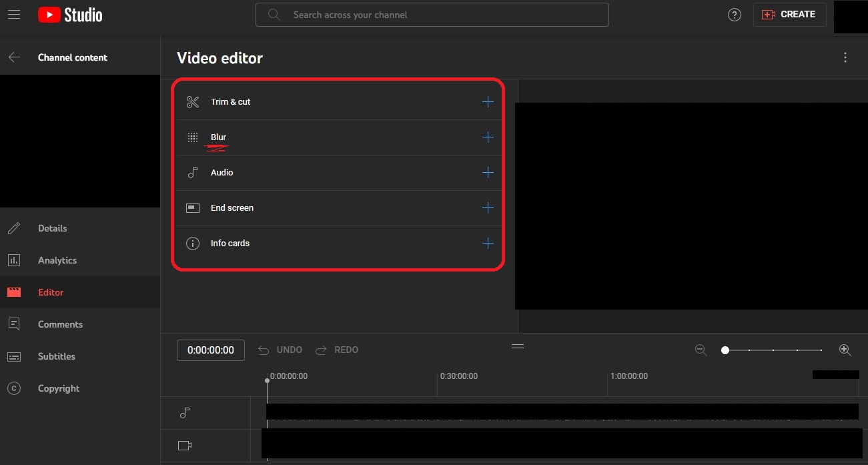868x465 pixels.
Task: Click the timecode field 0:00:00:00
Action: pyautogui.click(x=211, y=350)
